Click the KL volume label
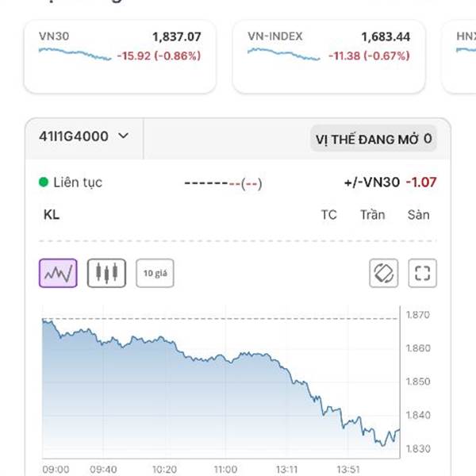This screenshot has width=476, height=476. pyautogui.click(x=52, y=215)
